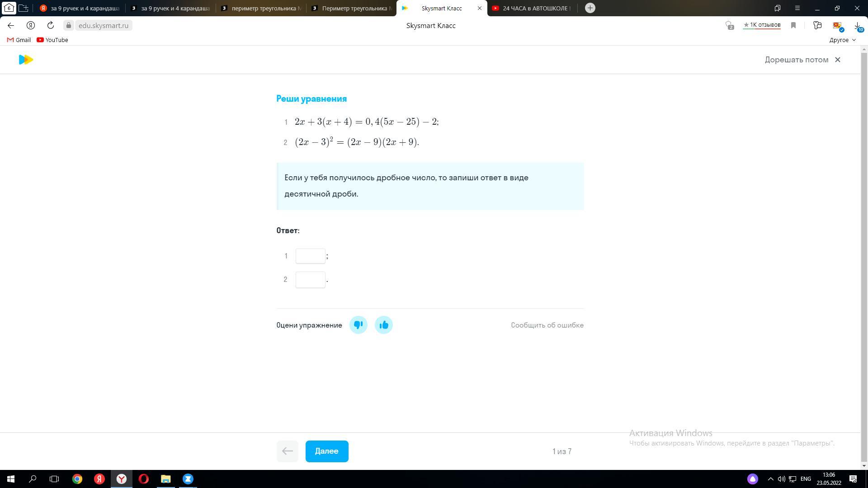The image size is (868, 488).
Task: Show hidden system tray icons
Action: 770,479
